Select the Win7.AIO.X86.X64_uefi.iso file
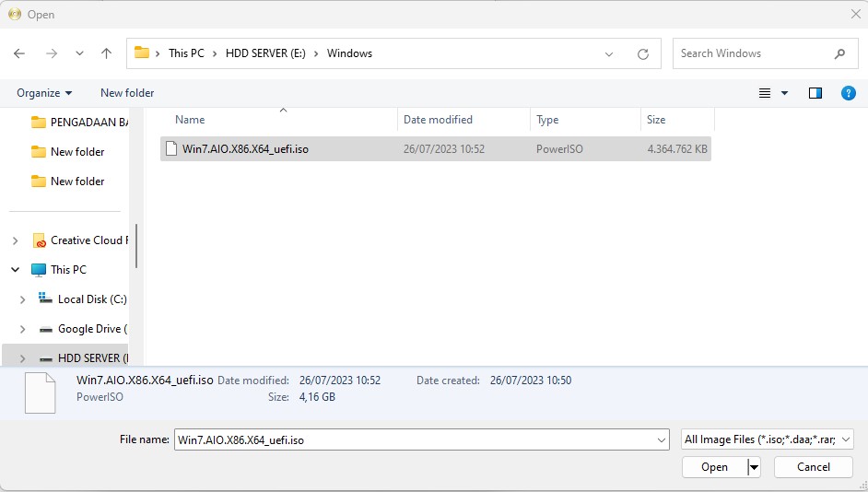The image size is (868, 492). pos(245,148)
